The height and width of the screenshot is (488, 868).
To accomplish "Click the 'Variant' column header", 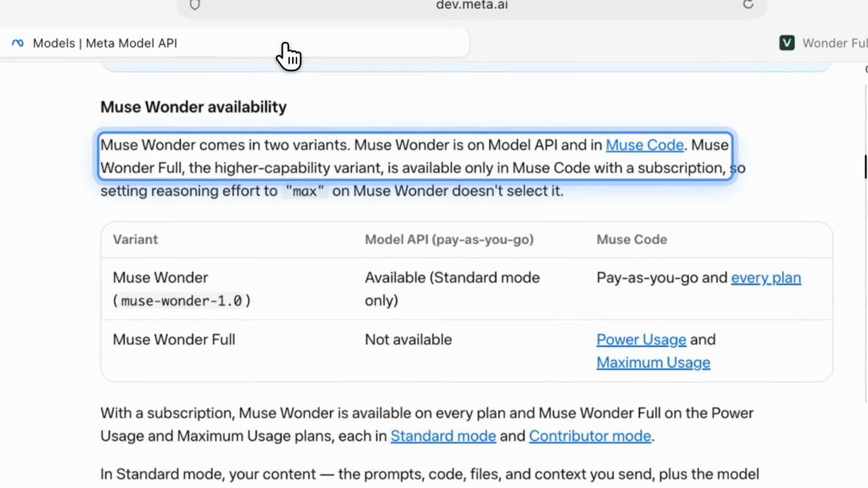I will click(x=135, y=239).
